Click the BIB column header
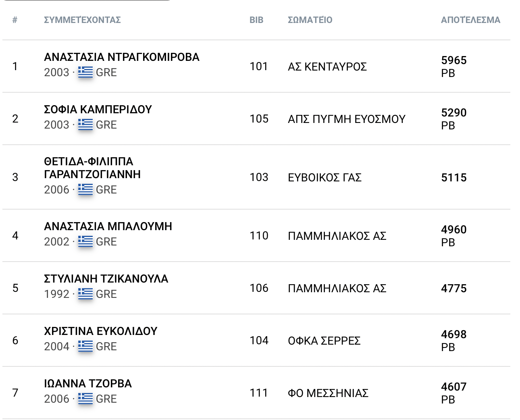520x420 pixels. [256, 20]
